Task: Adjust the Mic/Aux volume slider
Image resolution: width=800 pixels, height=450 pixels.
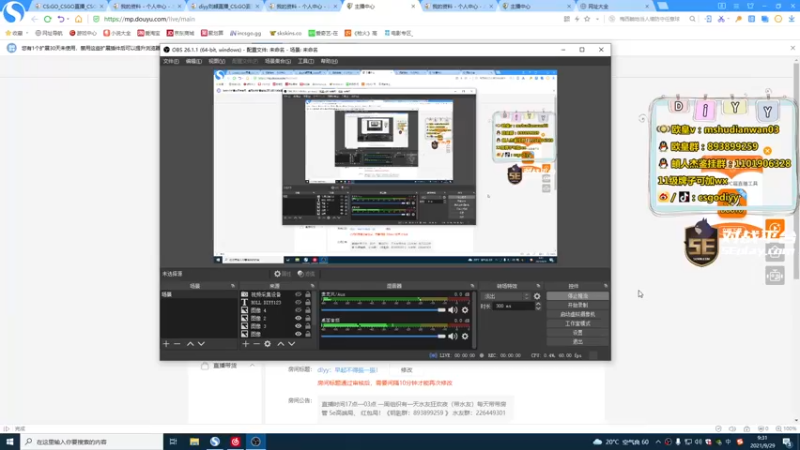Action: [383, 310]
